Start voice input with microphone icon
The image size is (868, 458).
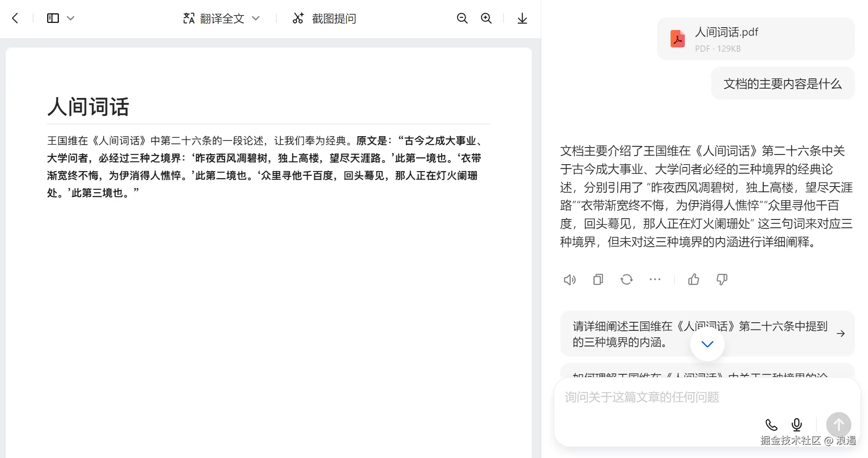point(797,425)
